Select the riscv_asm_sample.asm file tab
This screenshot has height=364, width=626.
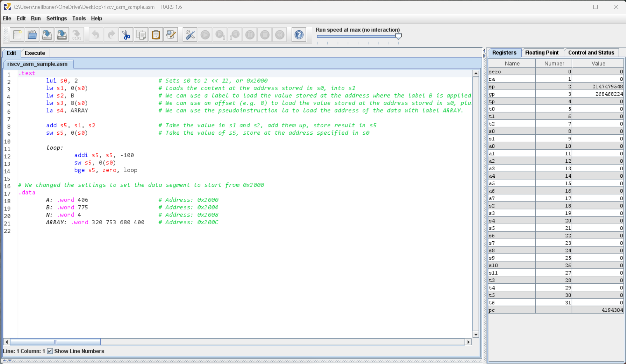pyautogui.click(x=37, y=64)
